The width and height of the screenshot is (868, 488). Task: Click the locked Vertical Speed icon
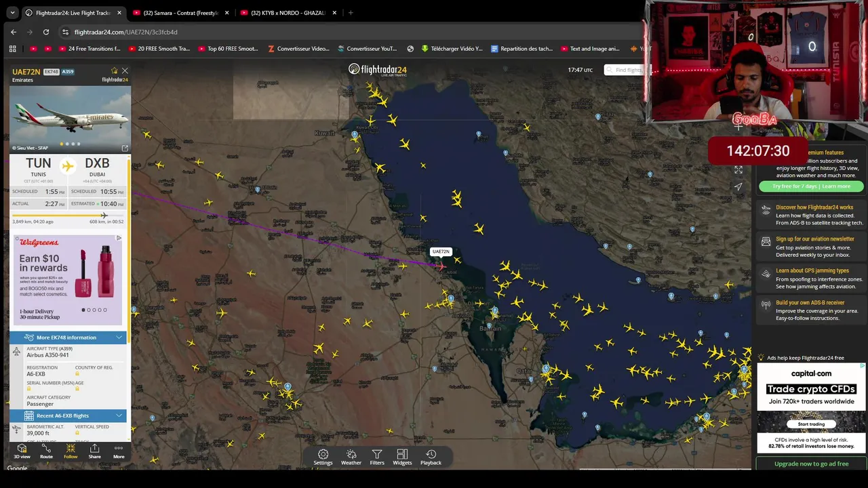click(x=77, y=432)
